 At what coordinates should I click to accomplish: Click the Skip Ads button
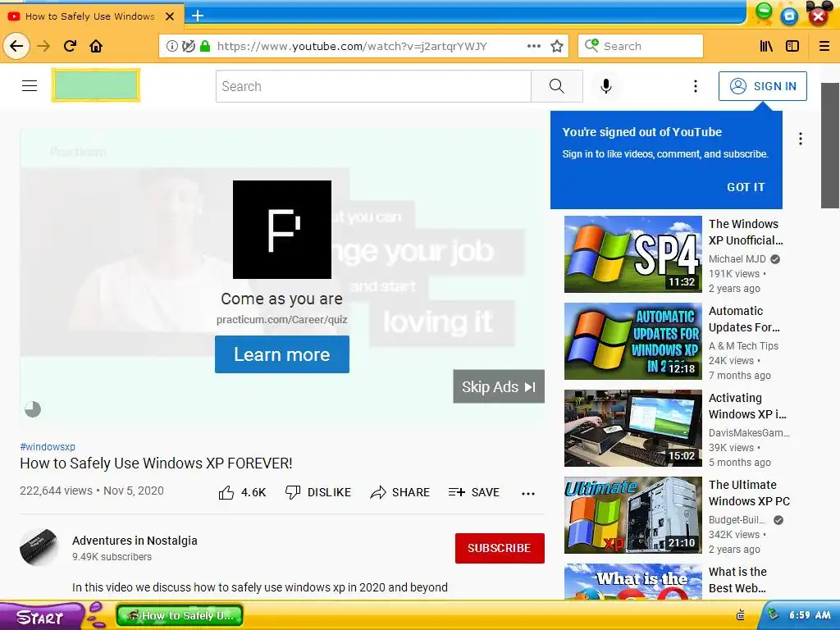499,386
